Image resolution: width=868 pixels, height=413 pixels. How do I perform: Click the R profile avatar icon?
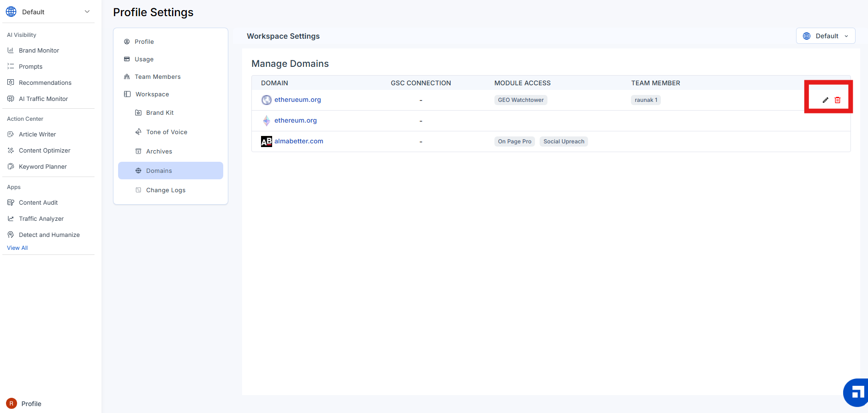point(12,403)
